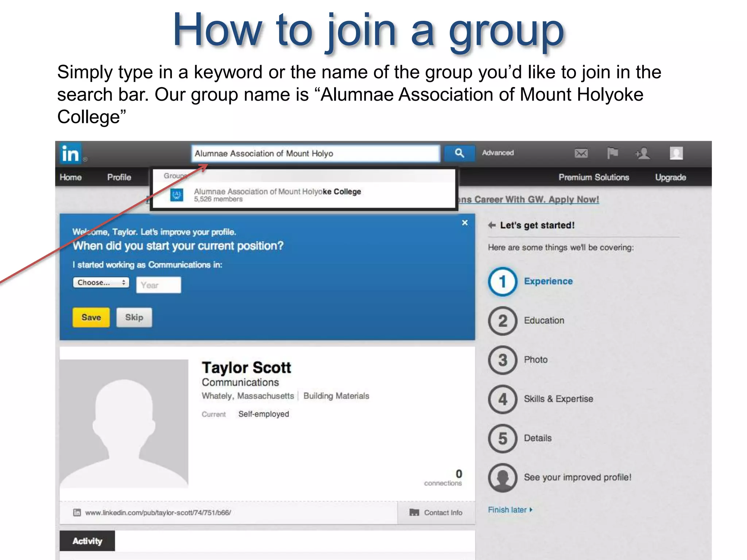Click the Experience step label
Viewport: 747px width, 560px height.
coord(548,281)
